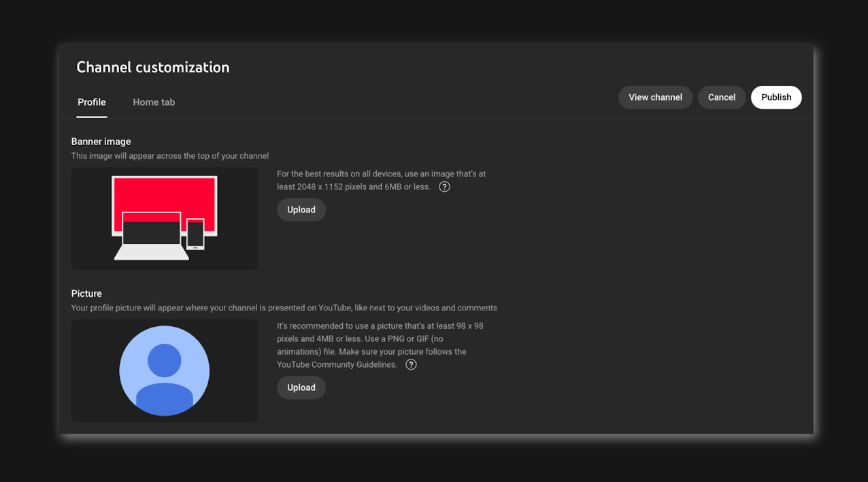This screenshot has width=868, height=482.
Task: Open the banner image help tooltip
Action: click(x=444, y=186)
